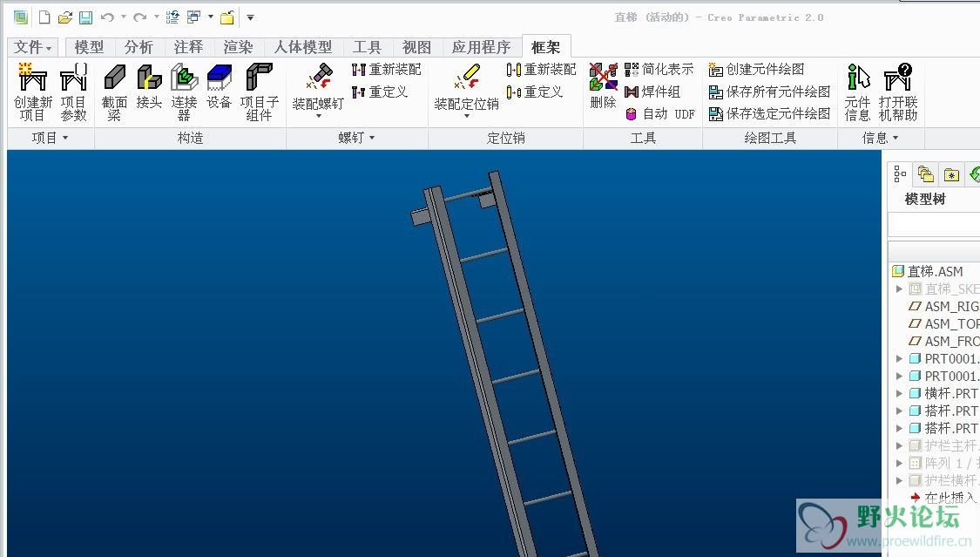This screenshot has width=980, height=557.
Task: Redo the last action
Action: [140, 17]
